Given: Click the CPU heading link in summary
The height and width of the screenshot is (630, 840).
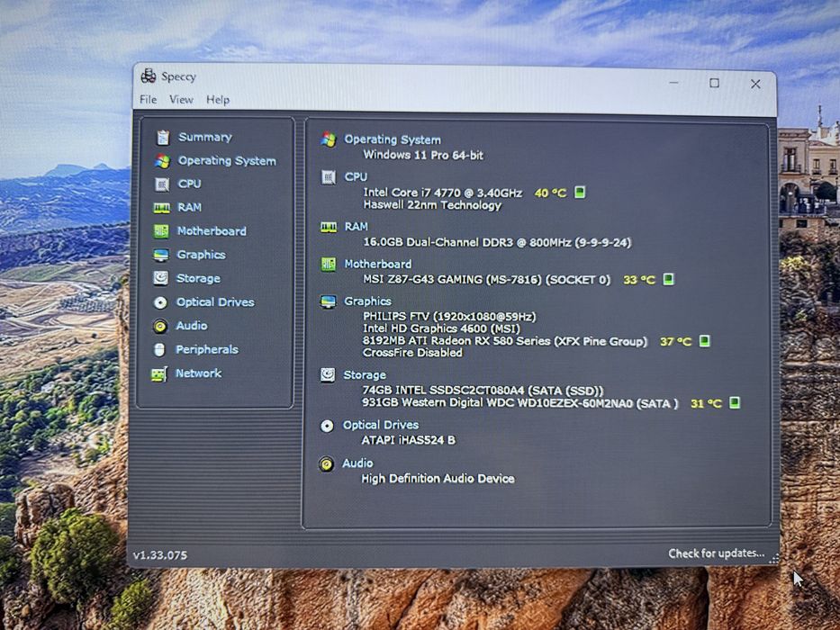Looking at the screenshot, I should [356, 176].
